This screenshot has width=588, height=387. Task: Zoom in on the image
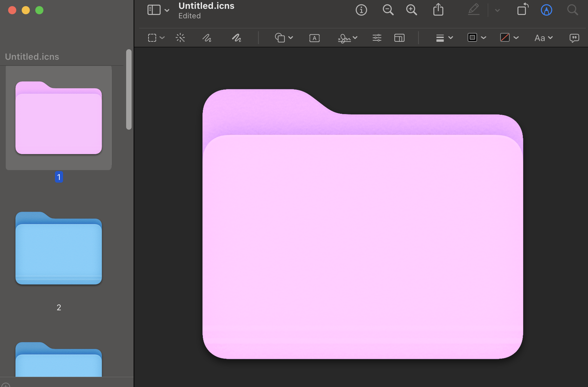coord(412,10)
